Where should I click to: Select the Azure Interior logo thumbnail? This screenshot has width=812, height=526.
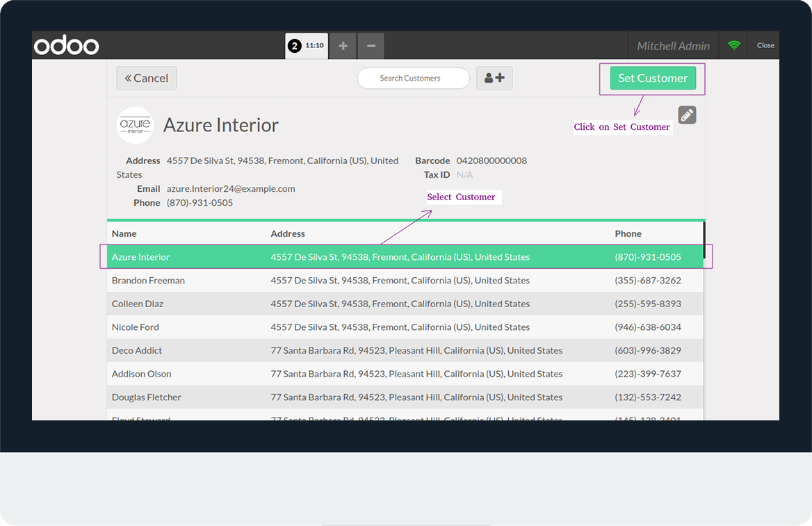135,125
